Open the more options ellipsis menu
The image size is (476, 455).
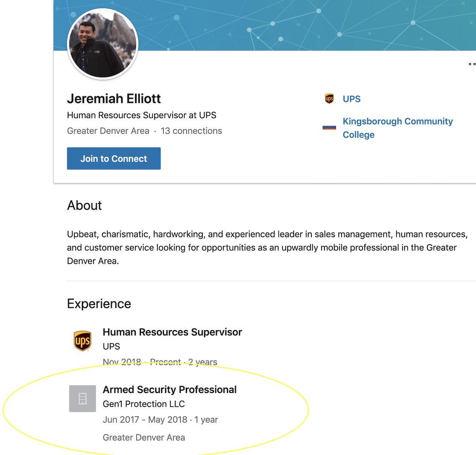[472, 64]
